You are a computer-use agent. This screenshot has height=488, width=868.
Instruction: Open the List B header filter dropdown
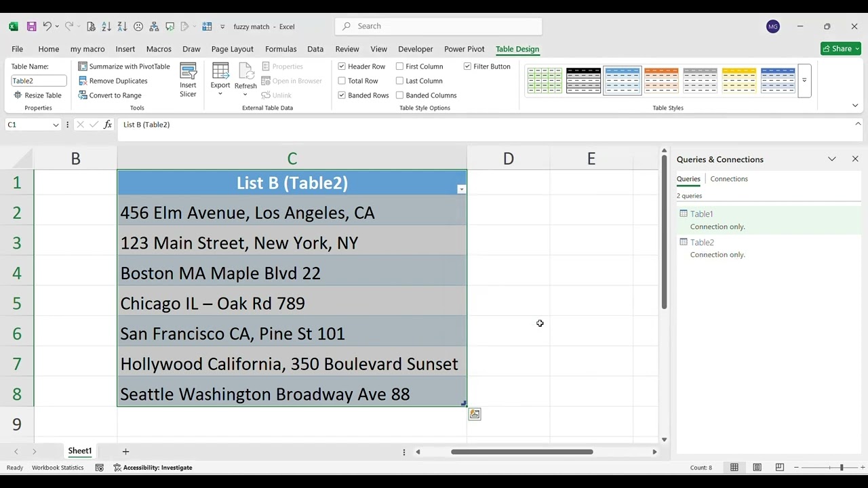461,189
